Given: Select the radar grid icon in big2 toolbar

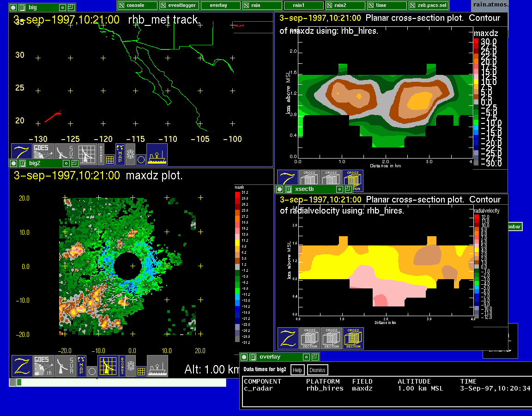Looking at the screenshot, I should point(108,366).
